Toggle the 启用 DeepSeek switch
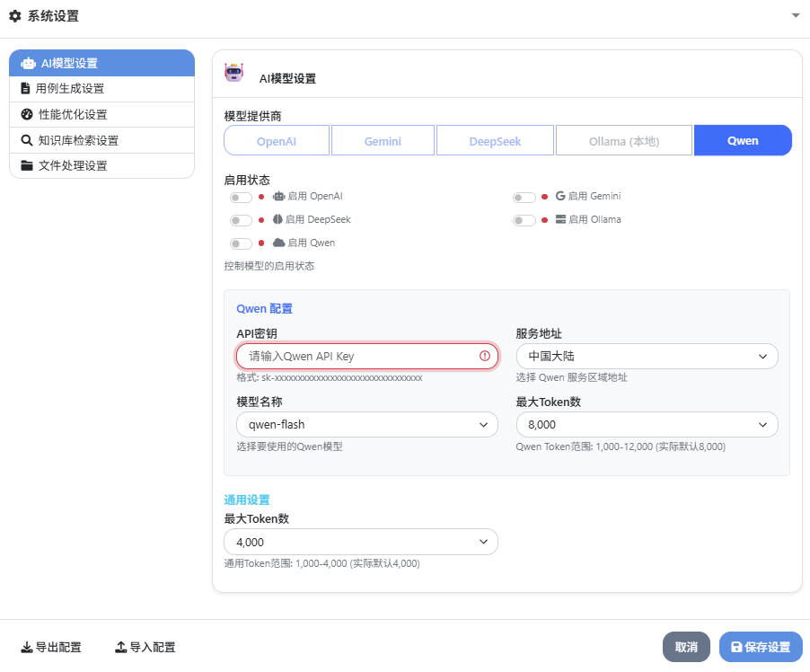 (x=241, y=221)
